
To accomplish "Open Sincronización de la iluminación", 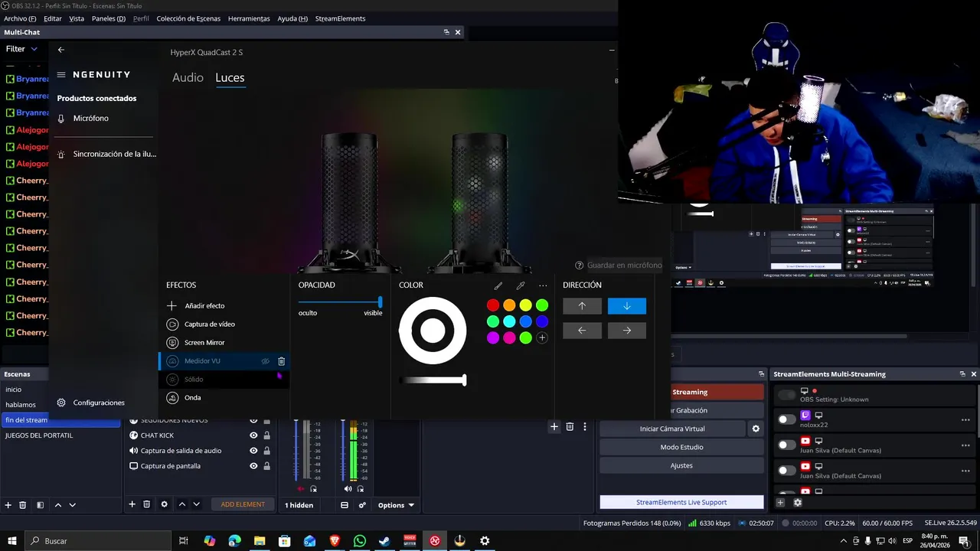I will point(107,154).
